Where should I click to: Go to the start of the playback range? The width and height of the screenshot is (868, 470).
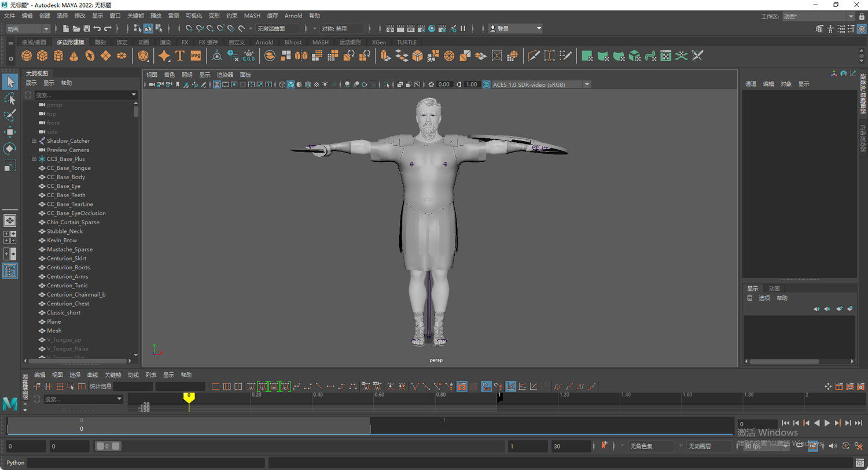pyautogui.click(x=785, y=423)
